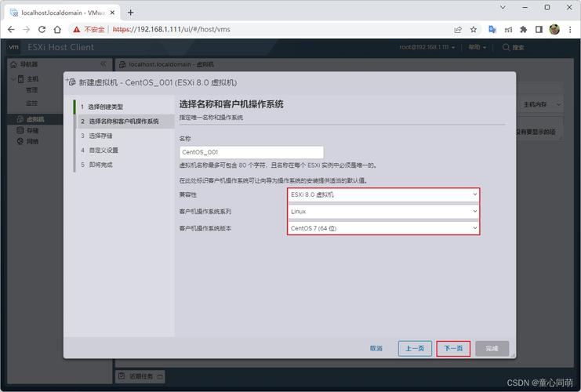
Task: Open the extensions puzzle icon
Action: (x=523, y=29)
